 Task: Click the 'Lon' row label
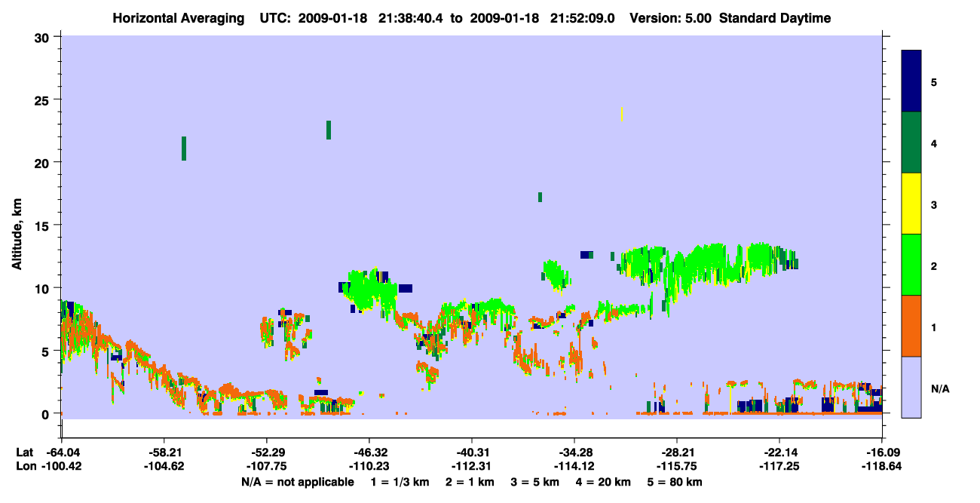(x=25, y=466)
